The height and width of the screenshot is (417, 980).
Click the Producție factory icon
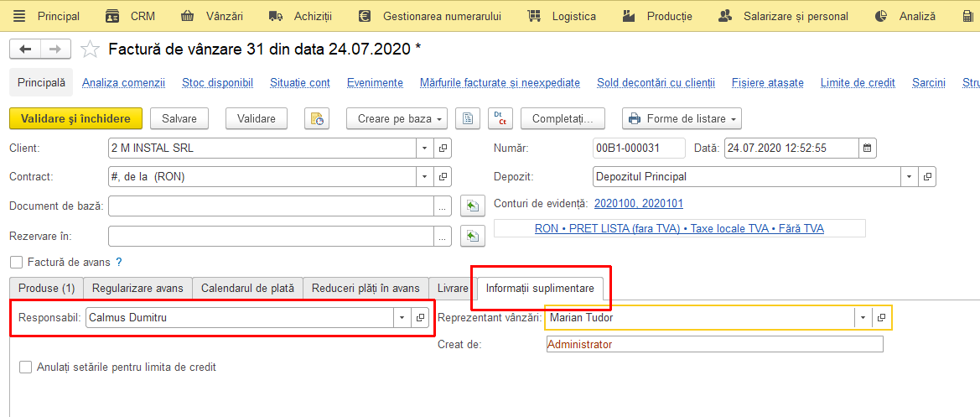(x=629, y=16)
